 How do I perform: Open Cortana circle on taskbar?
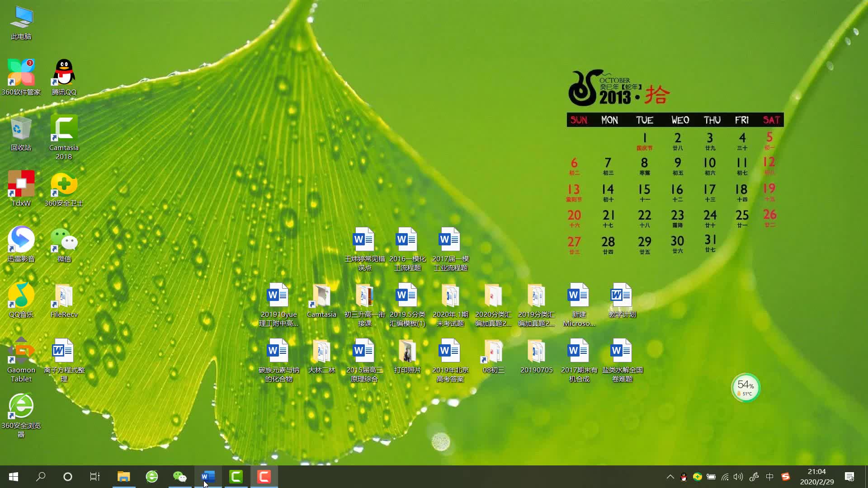[x=68, y=477]
